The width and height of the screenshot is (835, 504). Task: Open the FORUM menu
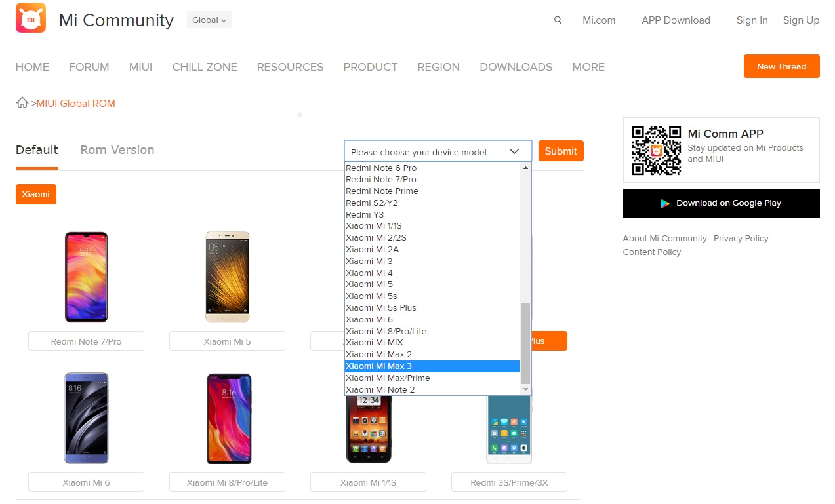(89, 67)
